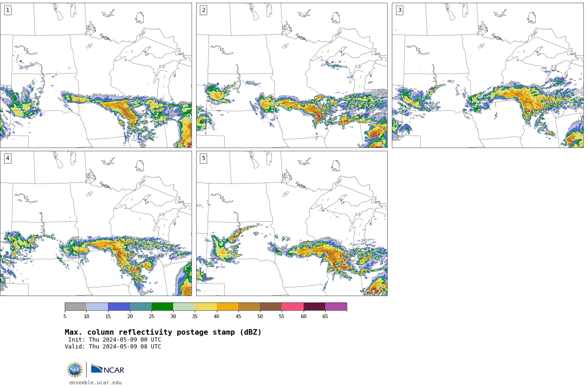Click the orange 40-45 dBZ swatch
Image resolution: width=588 pixels, height=388 pixels.
pos(227,307)
